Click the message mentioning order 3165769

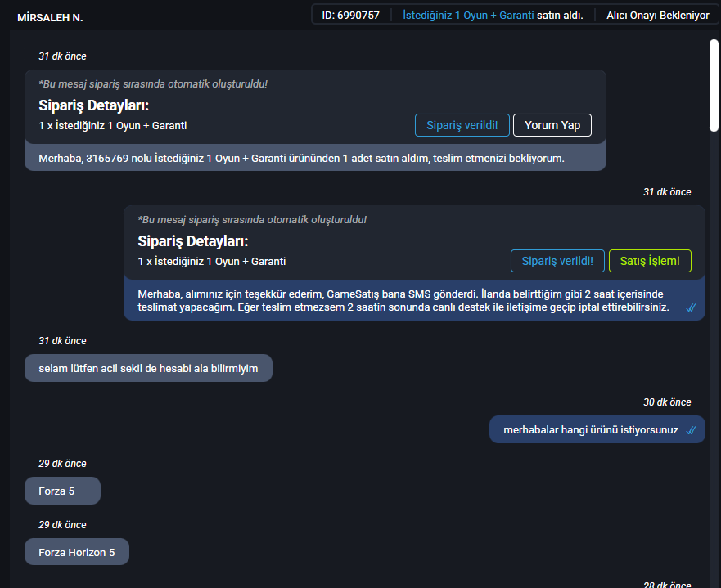point(301,158)
